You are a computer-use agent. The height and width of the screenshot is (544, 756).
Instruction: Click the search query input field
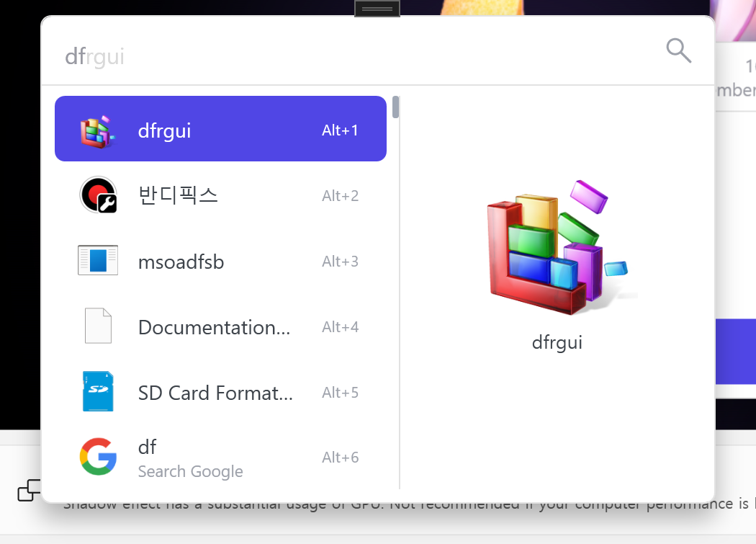[x=357, y=56]
